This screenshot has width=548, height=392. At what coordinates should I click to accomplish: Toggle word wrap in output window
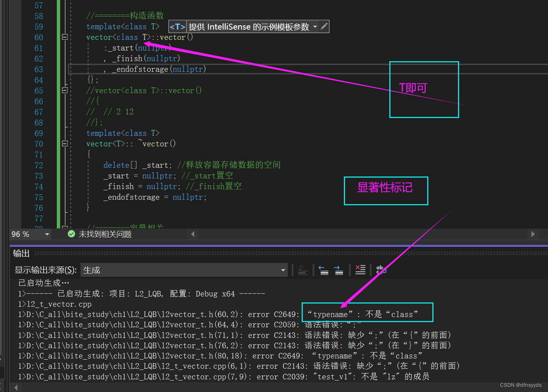(x=381, y=270)
